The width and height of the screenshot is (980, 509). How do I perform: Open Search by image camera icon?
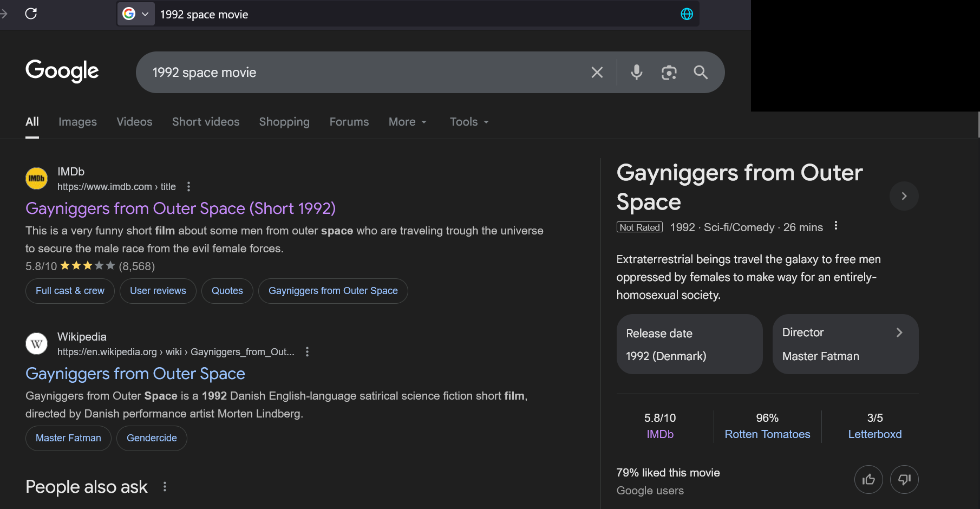click(669, 73)
